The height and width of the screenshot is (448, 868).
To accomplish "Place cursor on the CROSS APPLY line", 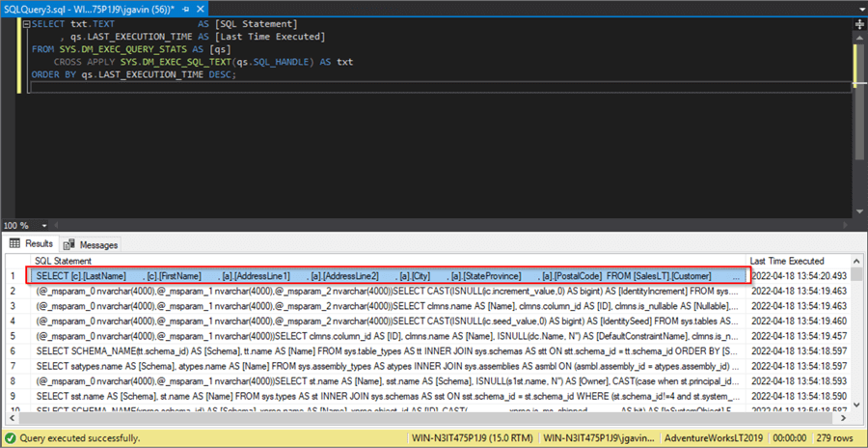I will point(203,62).
